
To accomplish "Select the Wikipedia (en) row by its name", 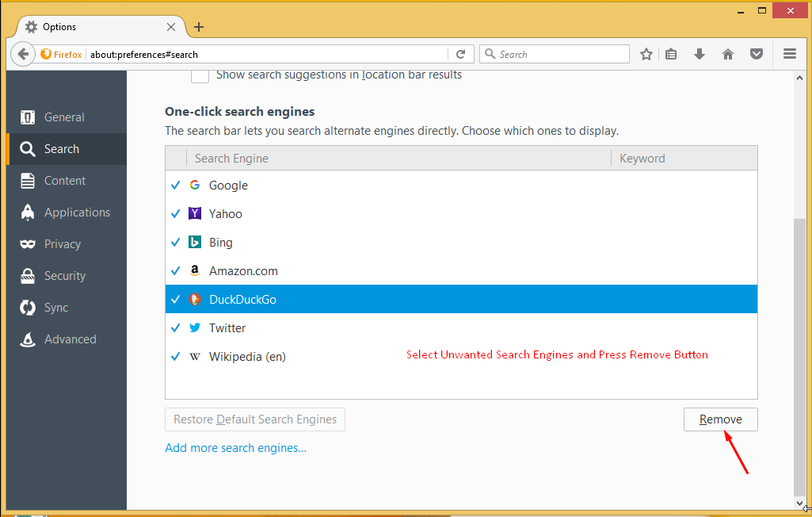I will [x=247, y=356].
